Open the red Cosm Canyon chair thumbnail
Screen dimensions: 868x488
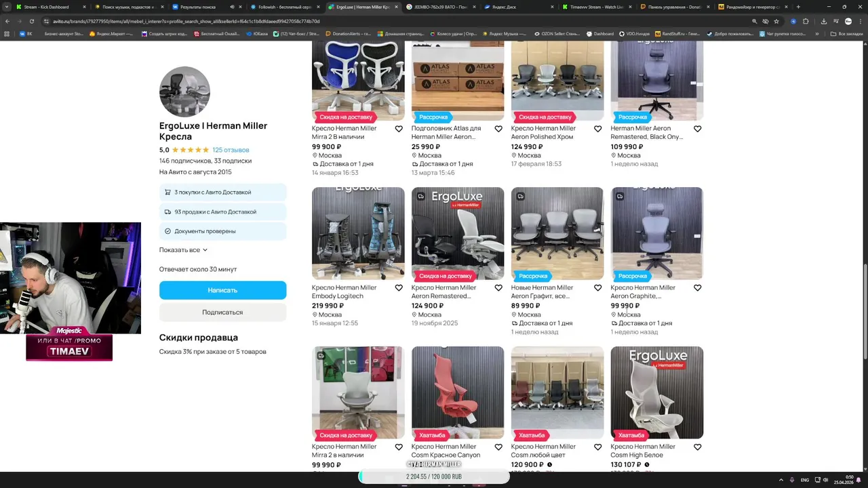click(458, 392)
